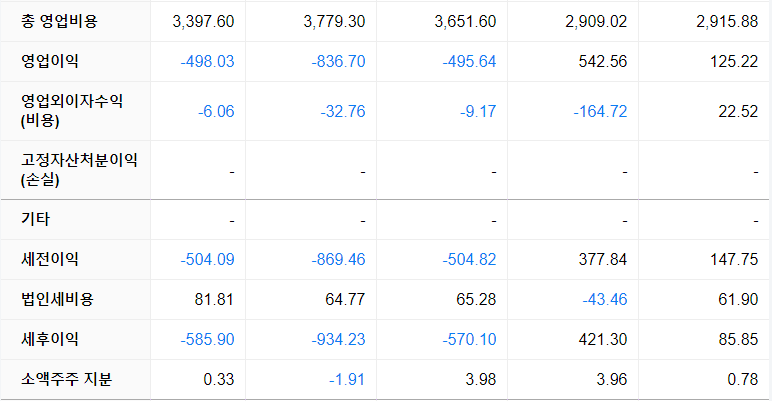Click the 영업외이자수익(비용) row label
Viewport: 772px width, 401px height.
tap(72, 111)
